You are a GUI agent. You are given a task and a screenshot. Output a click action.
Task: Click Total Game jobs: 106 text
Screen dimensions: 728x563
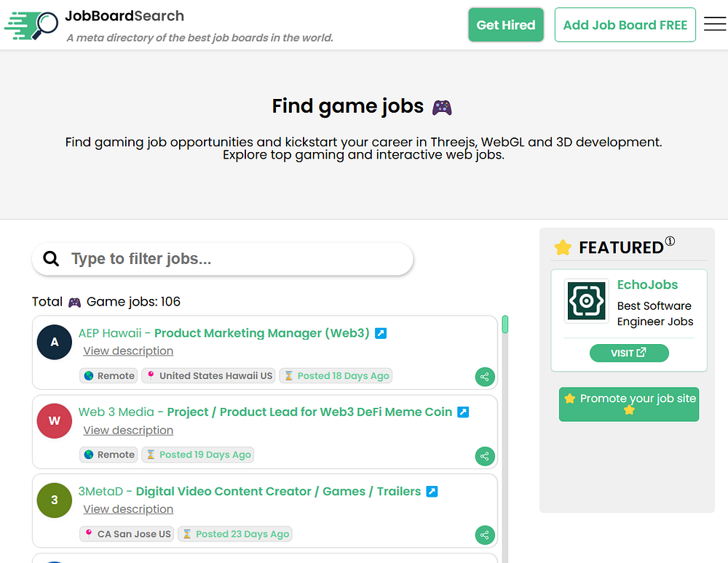pyautogui.click(x=106, y=302)
